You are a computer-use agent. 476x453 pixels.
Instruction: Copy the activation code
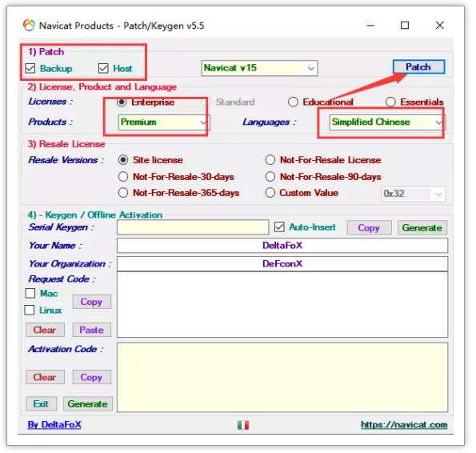coord(92,377)
